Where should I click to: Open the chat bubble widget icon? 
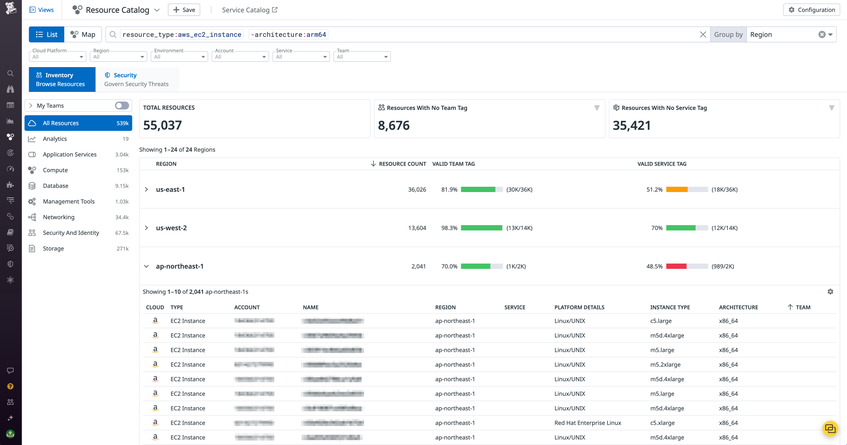[x=830, y=429]
